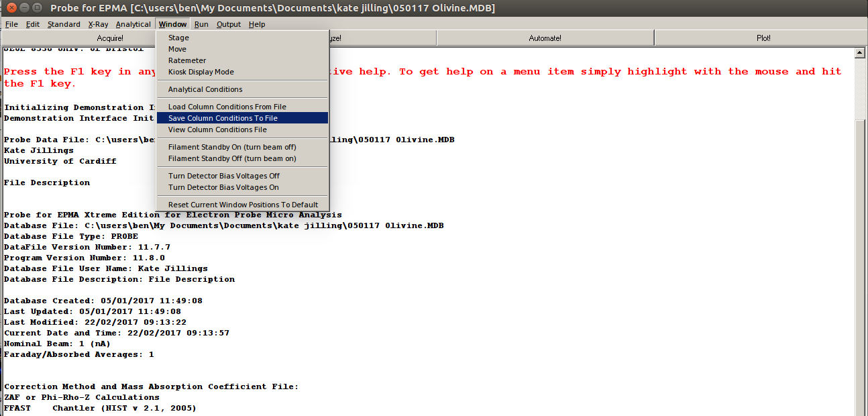
Task: Open the Analytical menu
Action: (133, 24)
